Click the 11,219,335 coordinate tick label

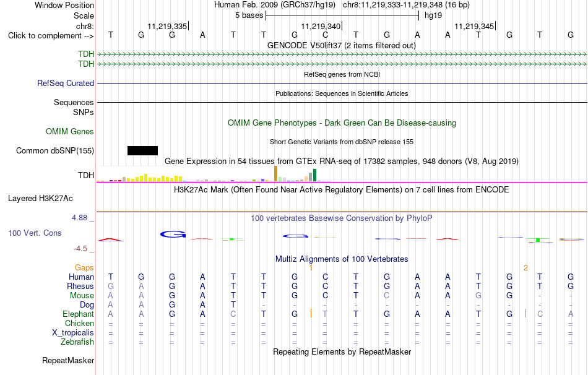pyautogui.click(x=167, y=26)
